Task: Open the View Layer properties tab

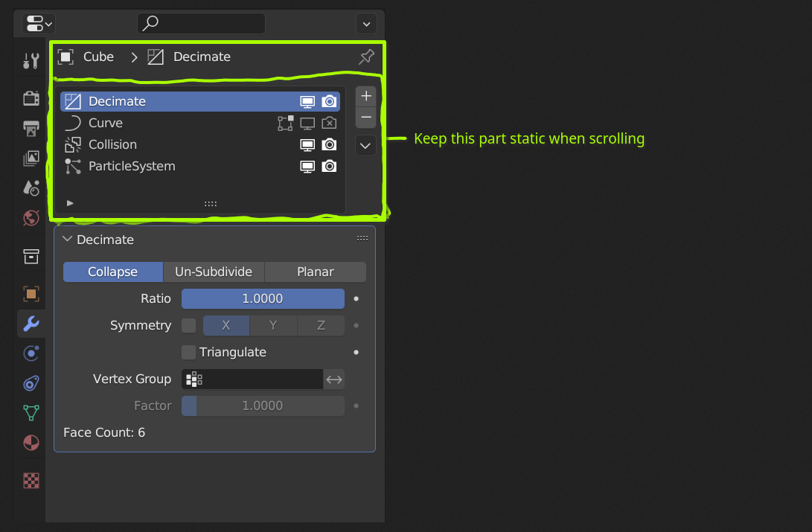Action: point(31,158)
